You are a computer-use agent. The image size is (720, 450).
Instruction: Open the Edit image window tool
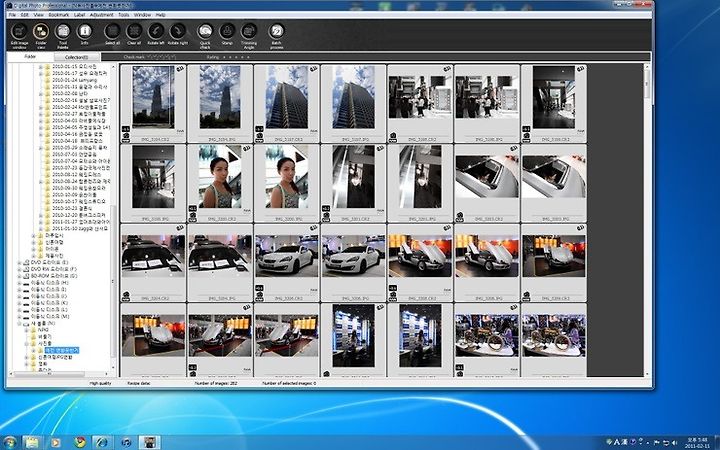(19, 35)
